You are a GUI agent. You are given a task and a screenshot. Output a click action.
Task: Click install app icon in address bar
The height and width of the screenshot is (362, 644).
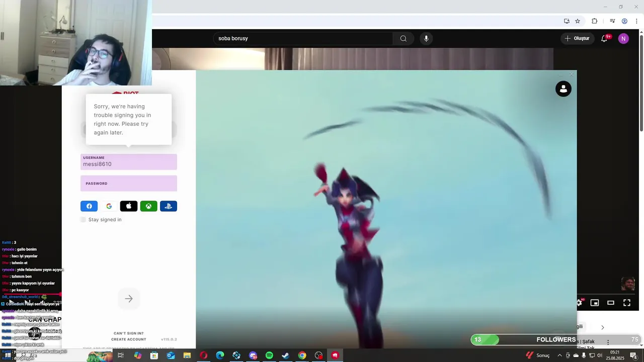coord(567,21)
